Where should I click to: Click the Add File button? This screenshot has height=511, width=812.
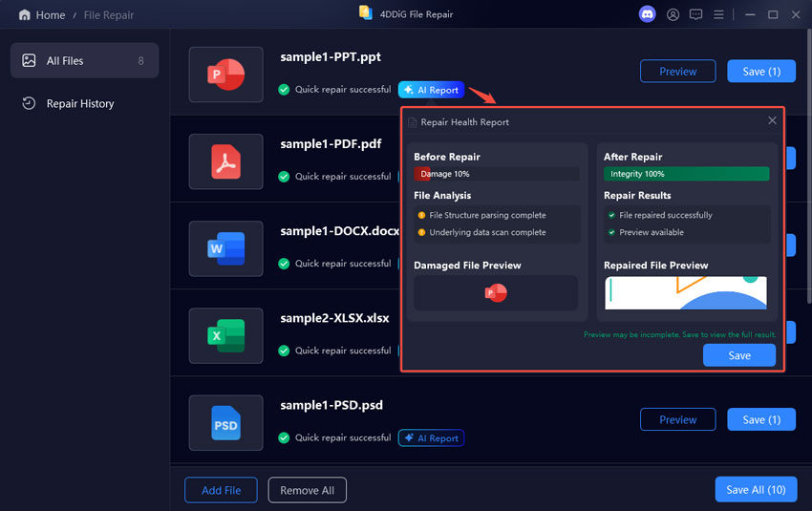[221, 490]
